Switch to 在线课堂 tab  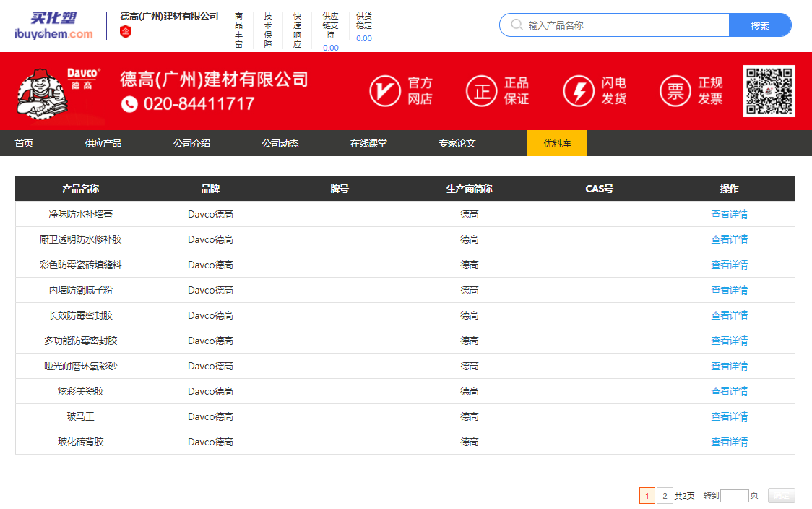coord(368,143)
